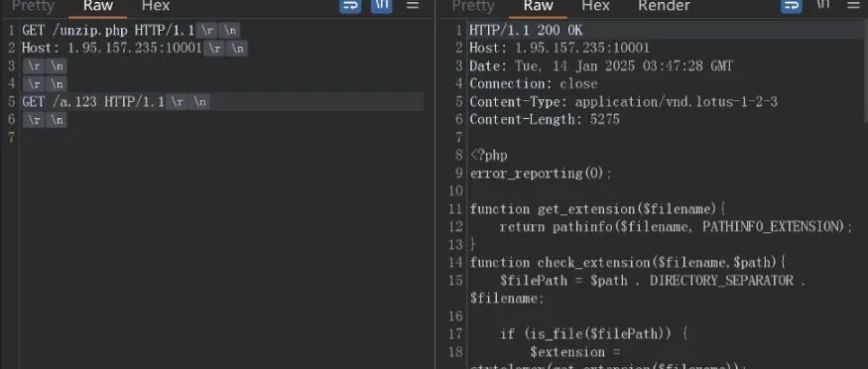Click Content-Type application/vnd.lotus-1-2-3 header
The width and height of the screenshot is (868, 369).
tap(623, 102)
